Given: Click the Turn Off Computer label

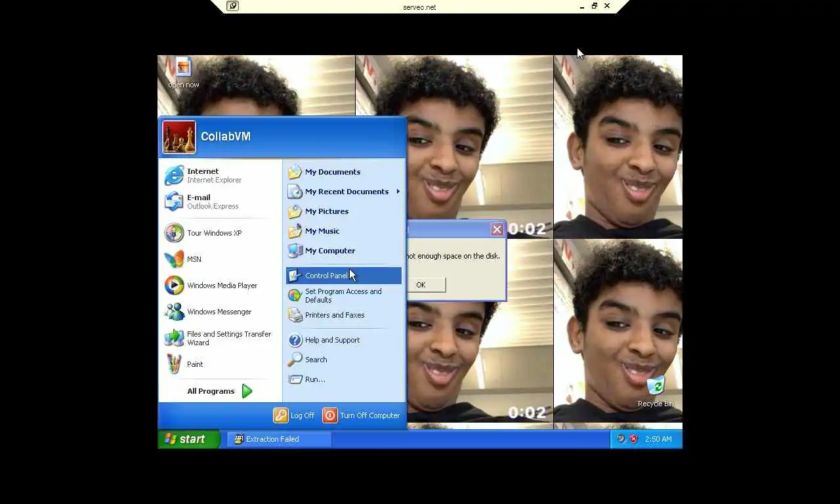Looking at the screenshot, I should (370, 415).
